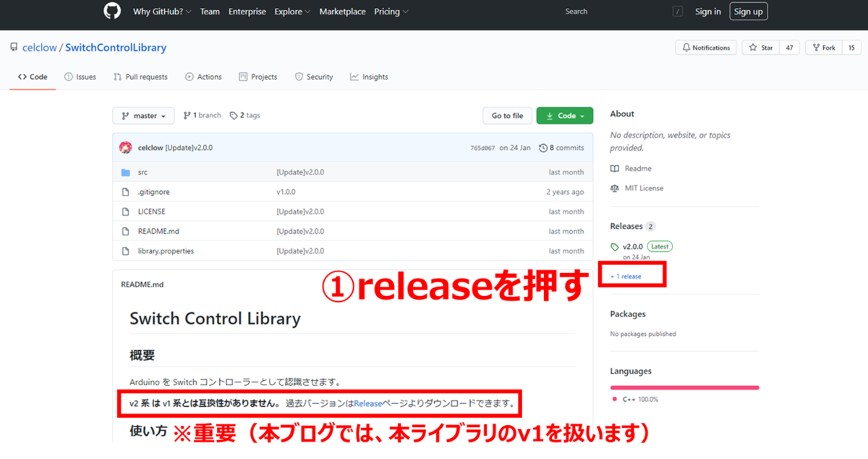The height and width of the screenshot is (459, 868).
Task: Expand the Explore dropdown menu
Action: click(292, 12)
